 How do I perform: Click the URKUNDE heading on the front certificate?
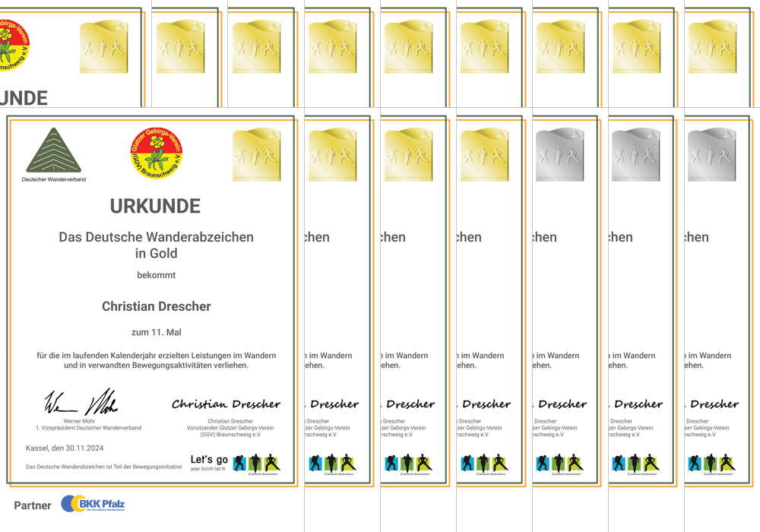[155, 207]
